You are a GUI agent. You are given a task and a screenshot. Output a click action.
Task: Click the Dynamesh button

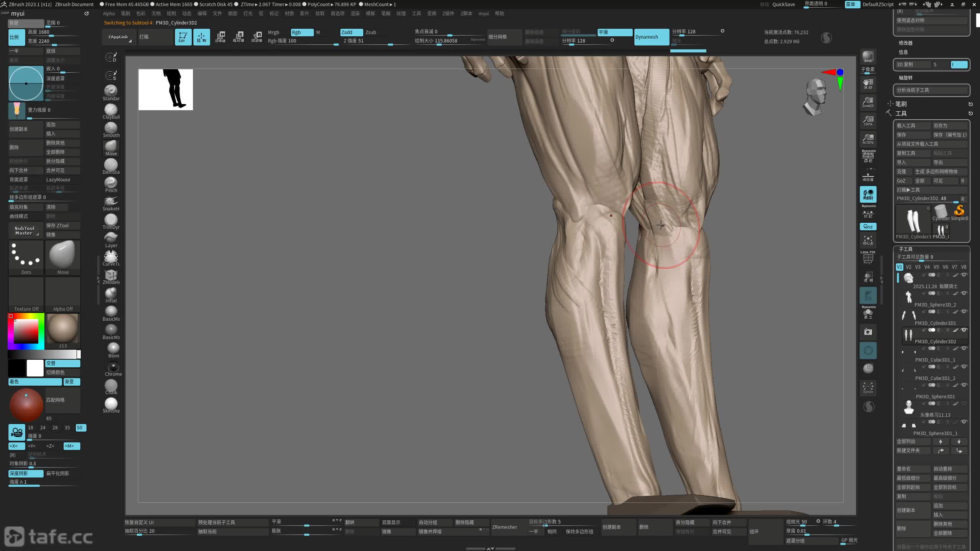651,37
